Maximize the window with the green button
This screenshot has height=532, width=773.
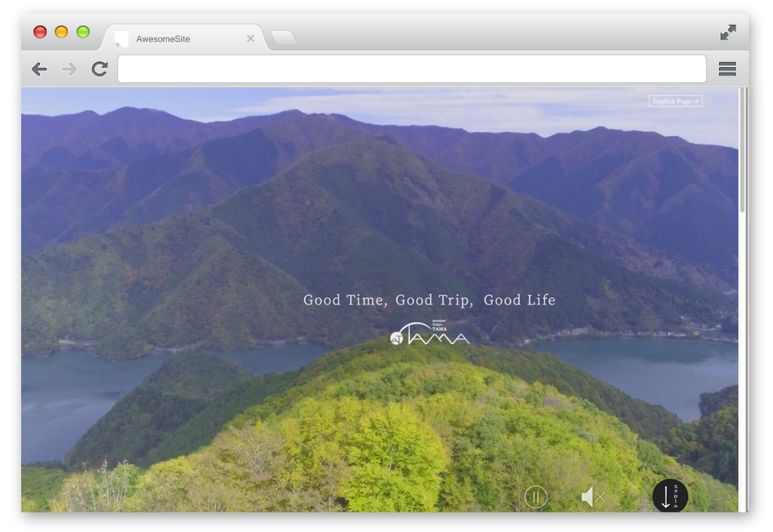tap(83, 32)
